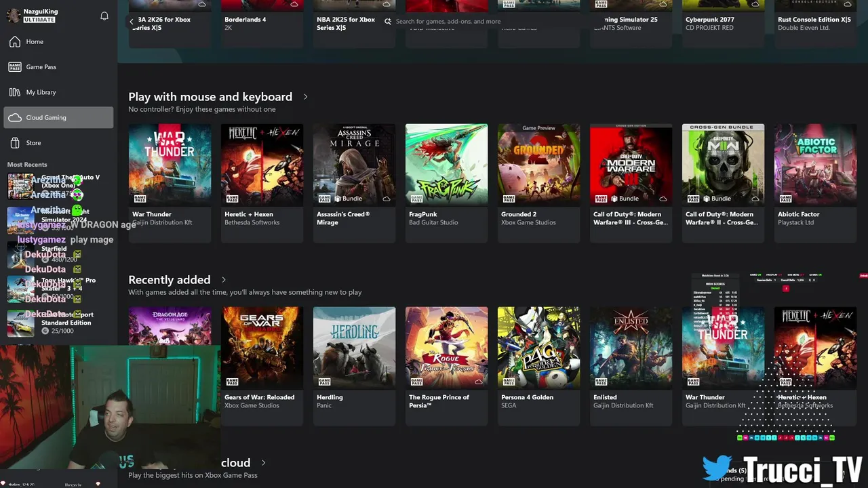868x488 pixels.
Task: Click cloud icon on Rogue Prince of Persia
Action: pyautogui.click(x=479, y=382)
